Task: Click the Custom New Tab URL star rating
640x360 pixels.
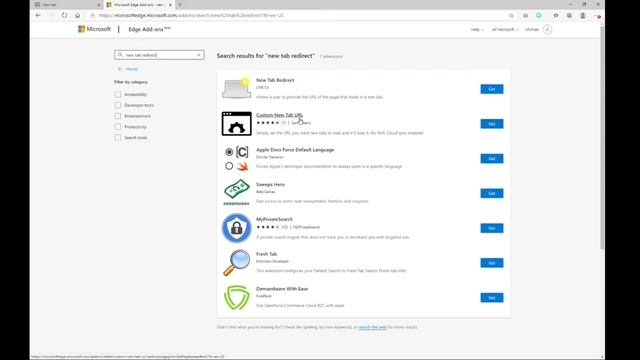Action: point(268,122)
